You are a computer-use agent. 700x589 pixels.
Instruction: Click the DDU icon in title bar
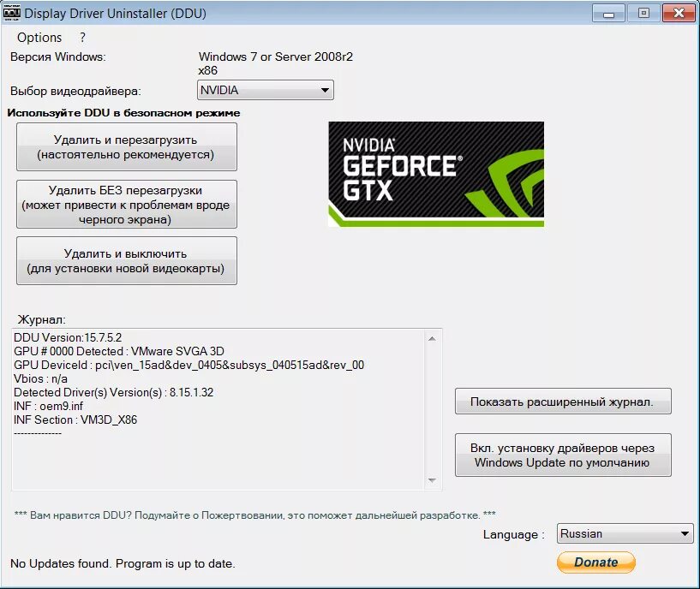12,13
